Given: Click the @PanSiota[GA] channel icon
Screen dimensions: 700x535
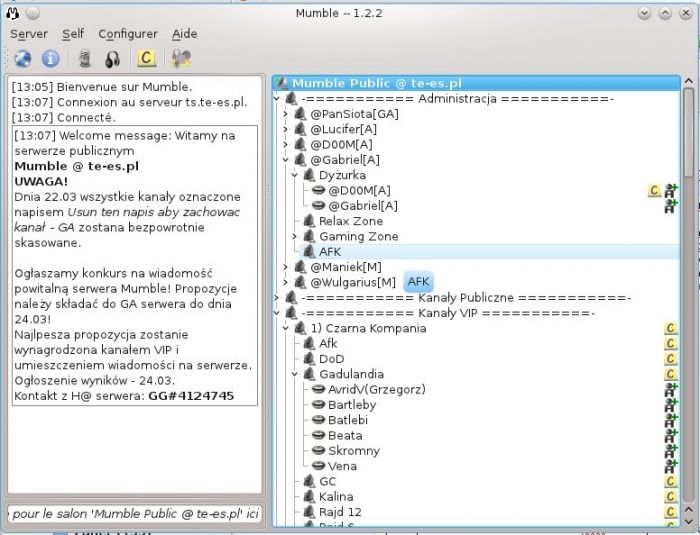Looking at the screenshot, I should coord(300,114).
